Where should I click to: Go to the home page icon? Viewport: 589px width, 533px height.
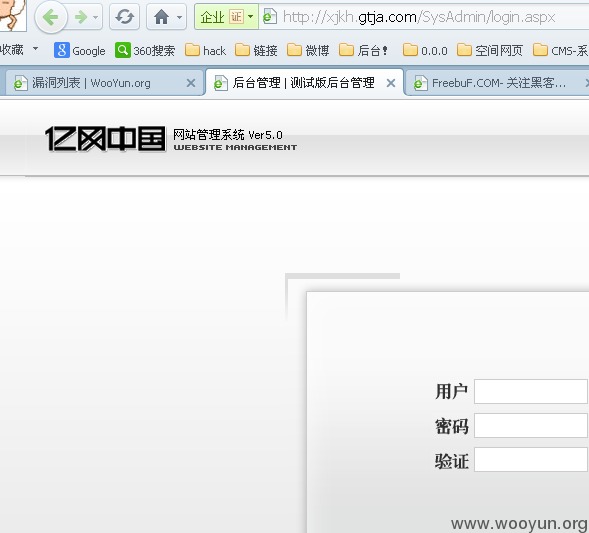(161, 17)
